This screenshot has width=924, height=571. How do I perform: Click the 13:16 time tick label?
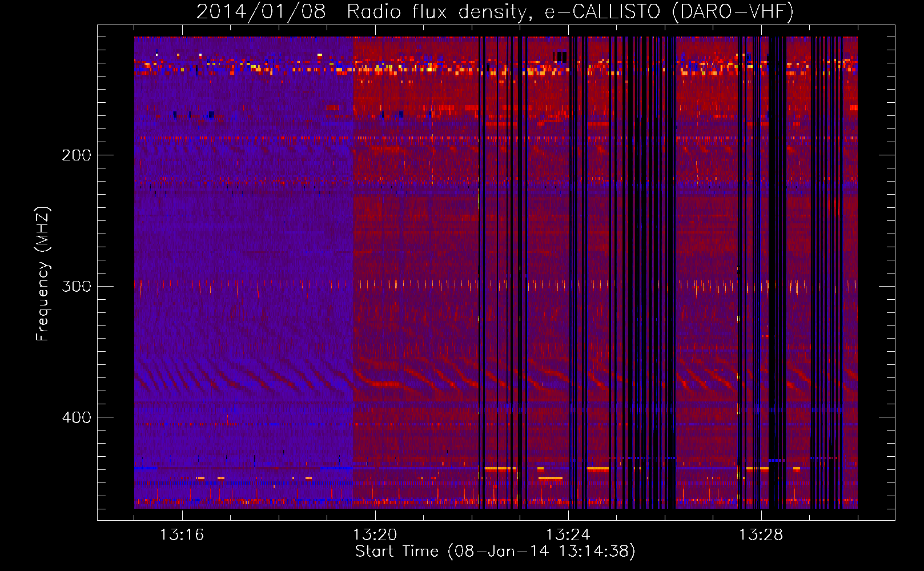182,534
